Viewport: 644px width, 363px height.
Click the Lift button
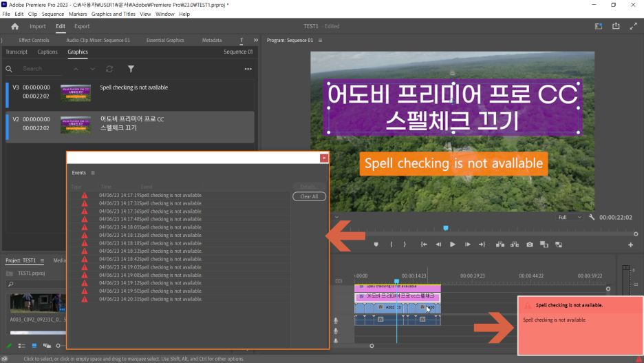pos(500,245)
